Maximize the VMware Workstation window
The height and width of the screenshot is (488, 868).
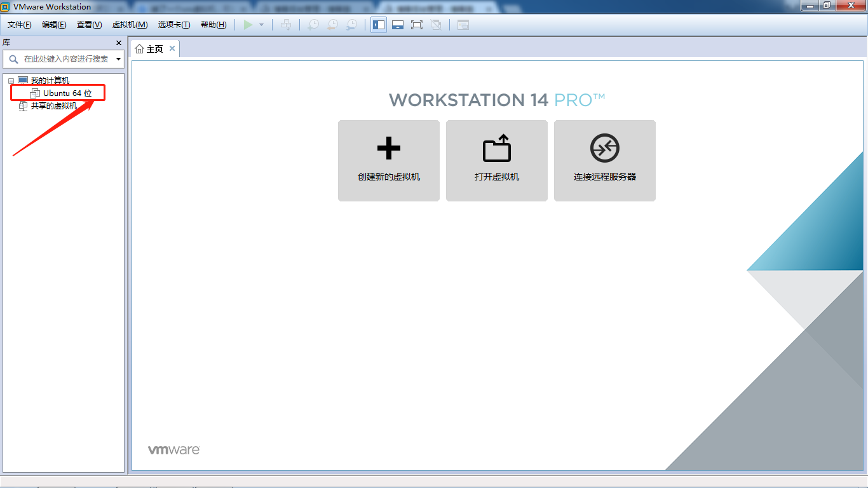[826, 6]
